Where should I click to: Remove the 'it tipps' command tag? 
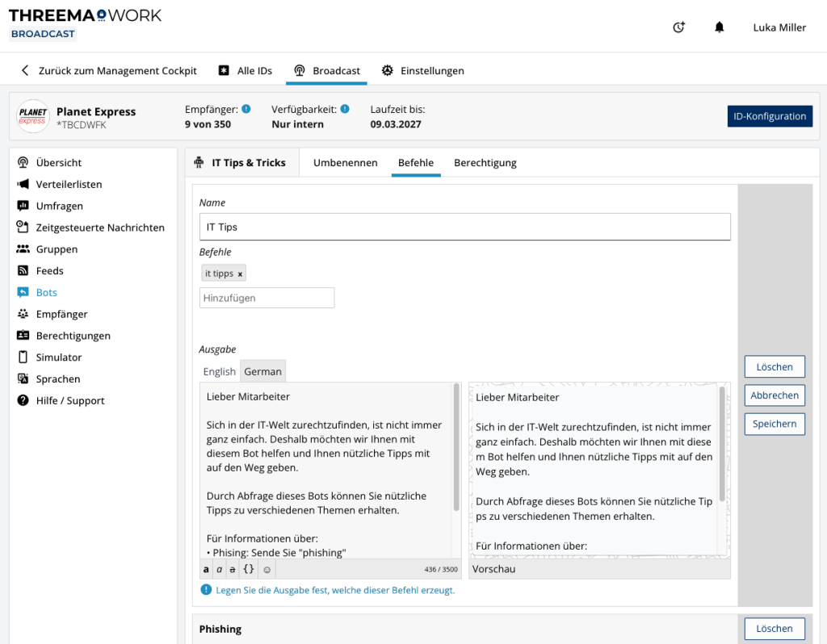click(241, 273)
